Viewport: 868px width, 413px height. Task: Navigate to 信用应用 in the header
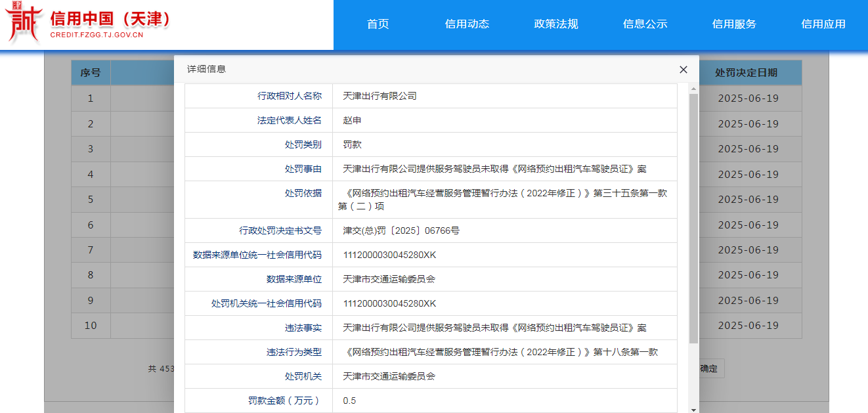coord(823,24)
